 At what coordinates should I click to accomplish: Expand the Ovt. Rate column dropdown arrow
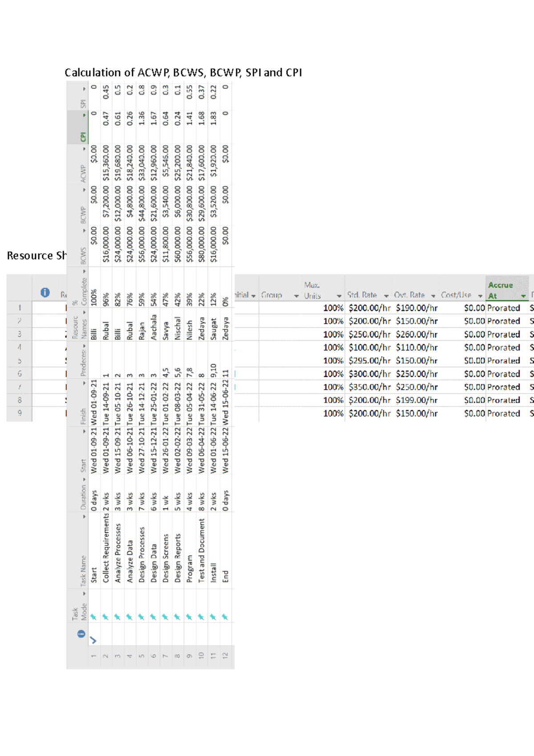point(433,296)
